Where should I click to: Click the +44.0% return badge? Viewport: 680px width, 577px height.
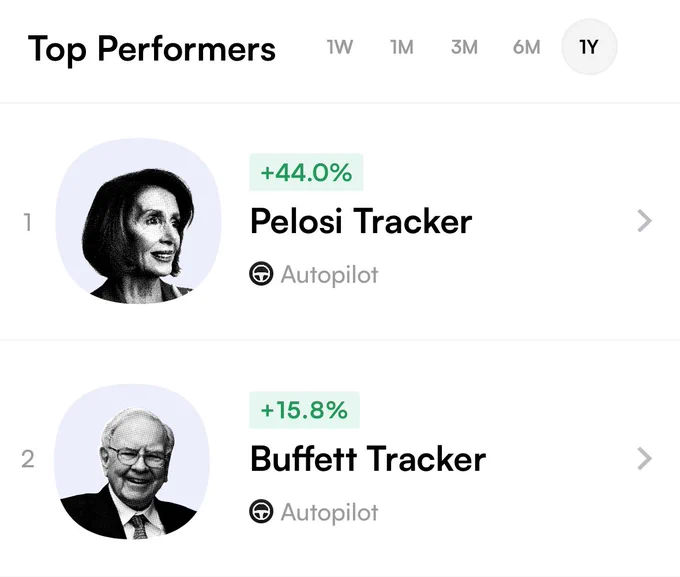click(x=306, y=172)
